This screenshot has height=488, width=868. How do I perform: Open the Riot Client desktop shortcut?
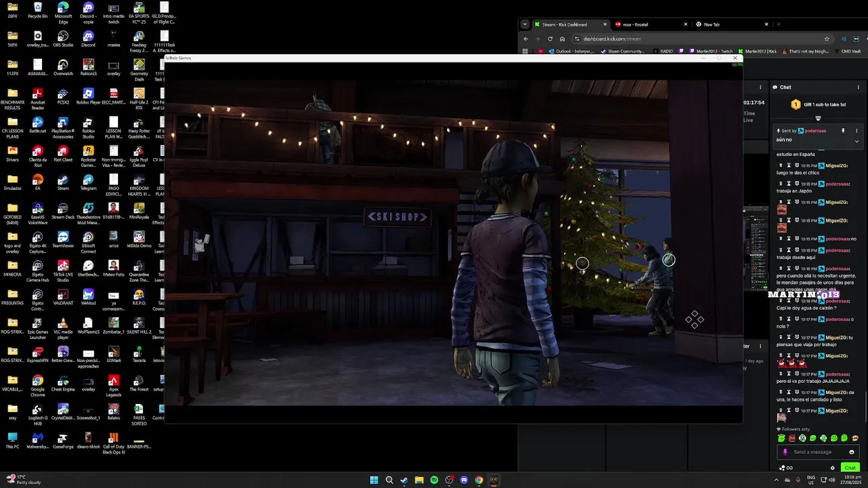click(x=63, y=152)
